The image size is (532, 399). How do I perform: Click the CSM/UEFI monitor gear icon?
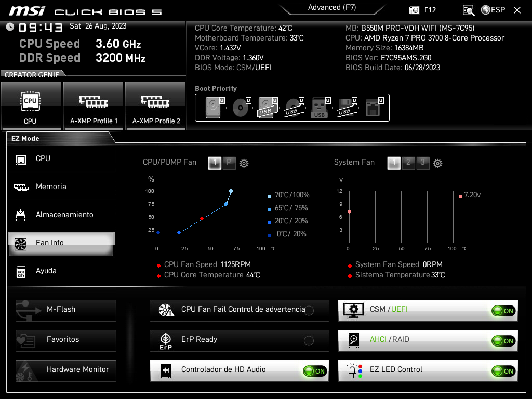point(353,310)
